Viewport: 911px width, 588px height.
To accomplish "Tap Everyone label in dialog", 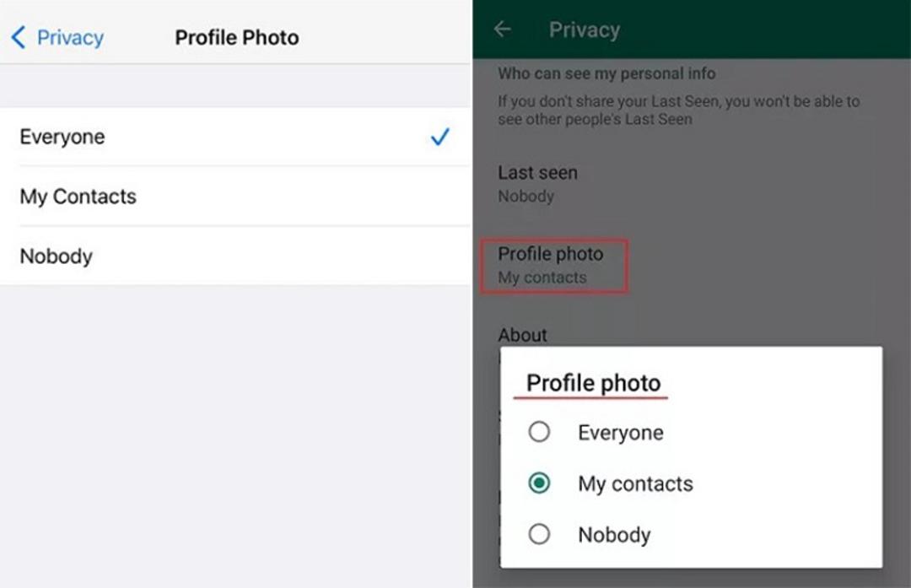I will point(621,433).
